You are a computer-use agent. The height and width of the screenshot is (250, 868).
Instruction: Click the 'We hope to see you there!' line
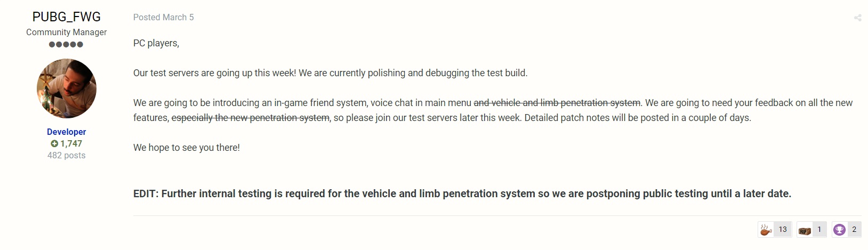(x=187, y=148)
